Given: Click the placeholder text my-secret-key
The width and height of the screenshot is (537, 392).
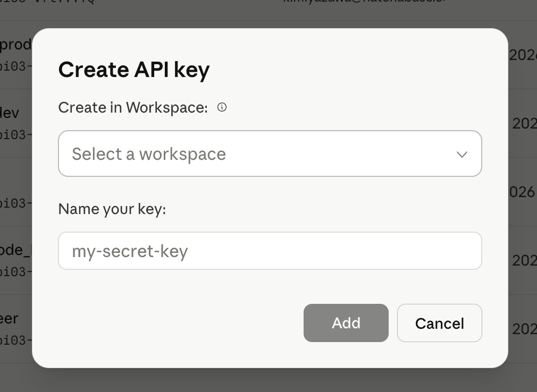Looking at the screenshot, I should 130,250.
